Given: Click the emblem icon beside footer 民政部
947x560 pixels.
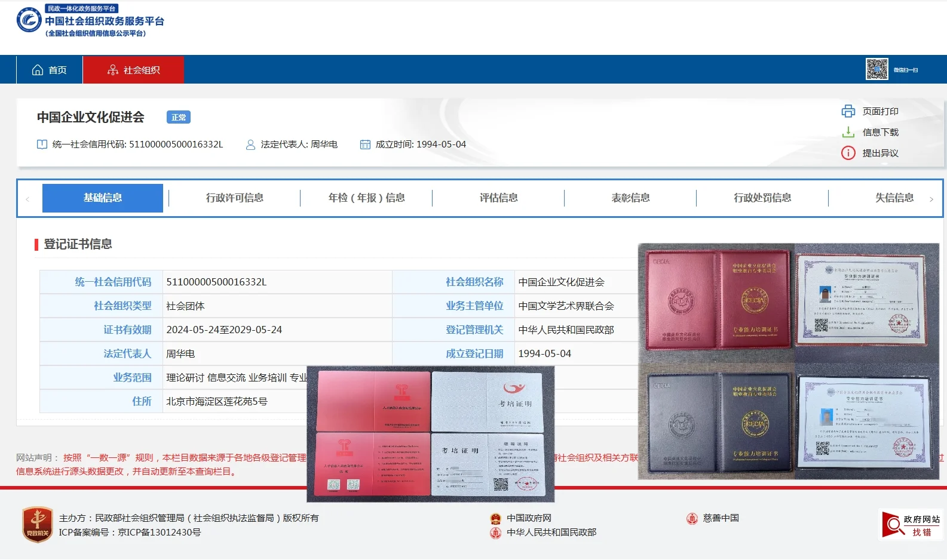Looking at the screenshot, I should point(495,533).
